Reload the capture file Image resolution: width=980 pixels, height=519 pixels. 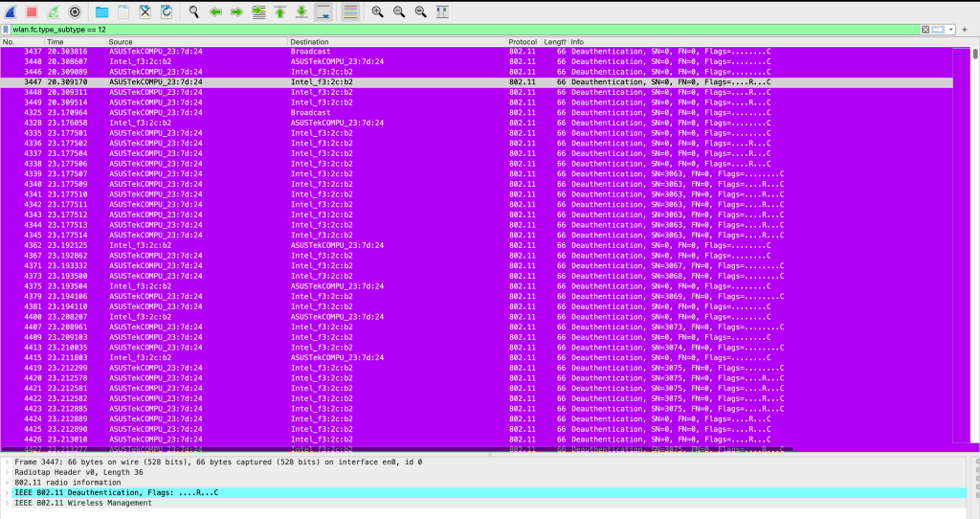pos(167,12)
